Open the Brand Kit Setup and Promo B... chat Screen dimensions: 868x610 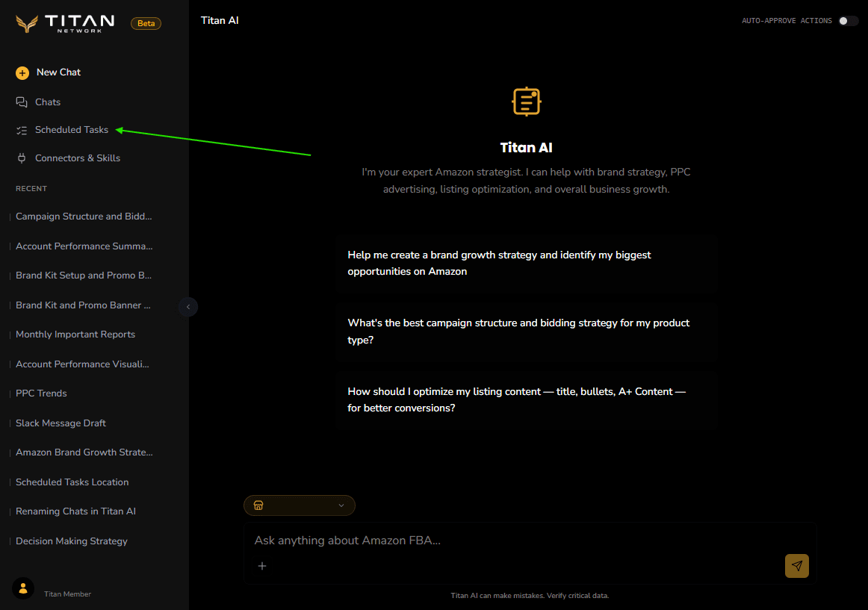84,276
